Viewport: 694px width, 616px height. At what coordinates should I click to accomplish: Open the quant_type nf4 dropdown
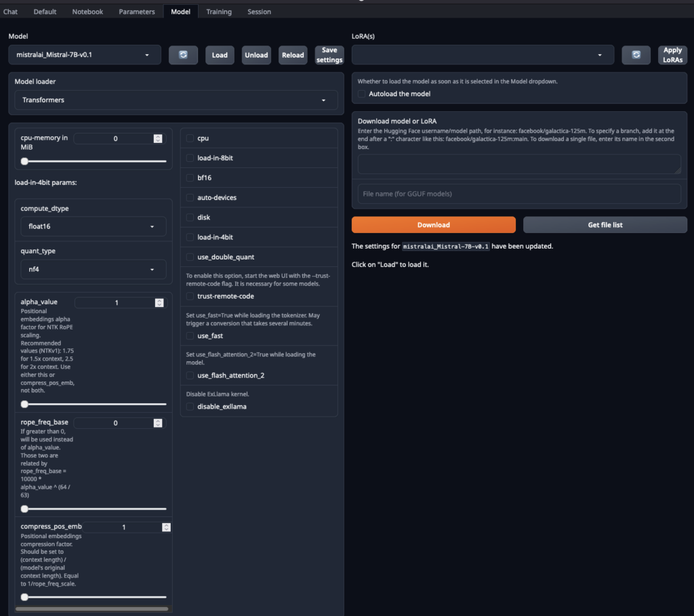tap(94, 269)
